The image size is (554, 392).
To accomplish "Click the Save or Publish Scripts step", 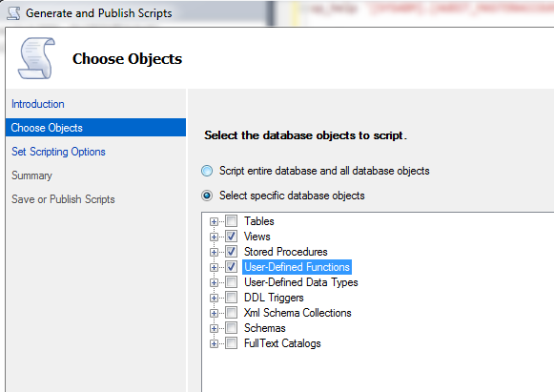I will coord(63,199).
